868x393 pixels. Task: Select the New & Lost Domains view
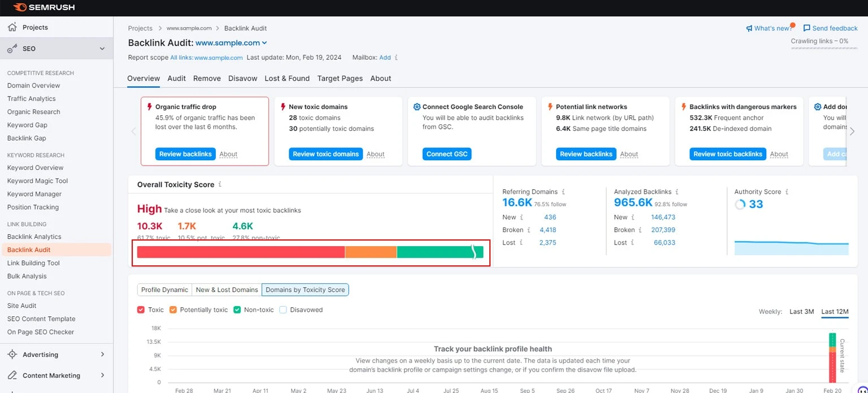tap(227, 290)
